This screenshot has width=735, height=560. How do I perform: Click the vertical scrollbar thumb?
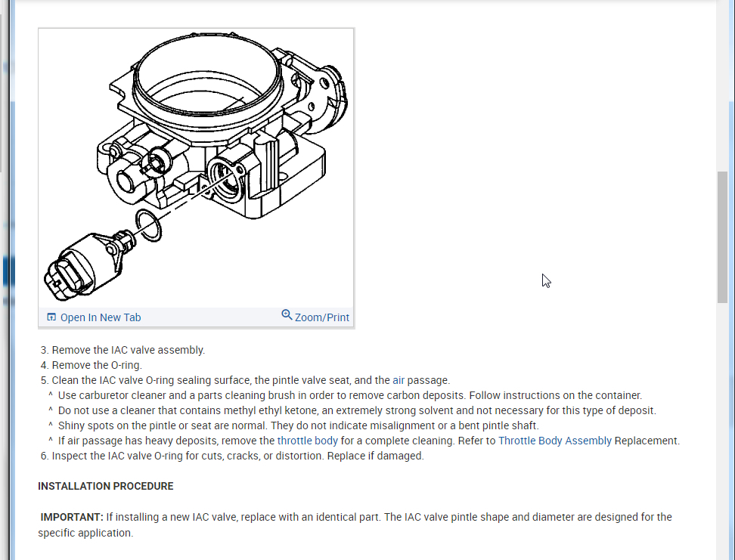[x=722, y=237]
